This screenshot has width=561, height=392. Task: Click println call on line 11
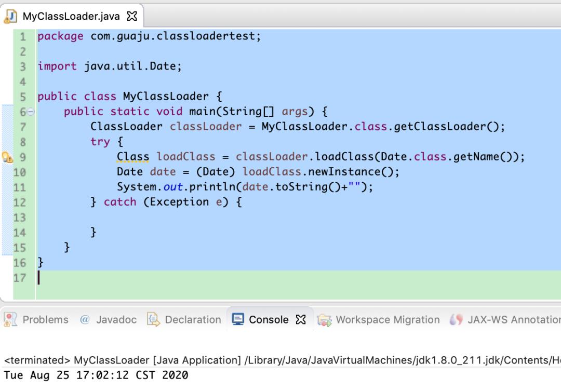tap(212, 187)
